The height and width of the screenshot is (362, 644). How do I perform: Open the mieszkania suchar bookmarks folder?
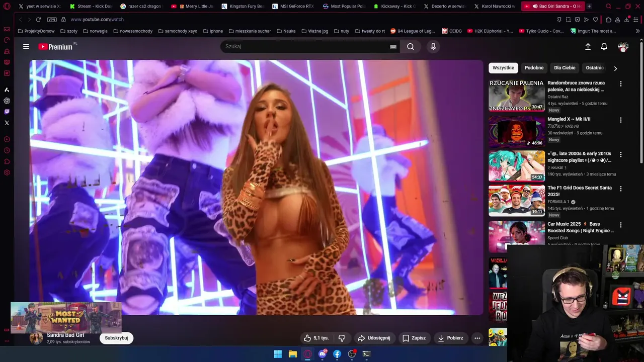249,31
